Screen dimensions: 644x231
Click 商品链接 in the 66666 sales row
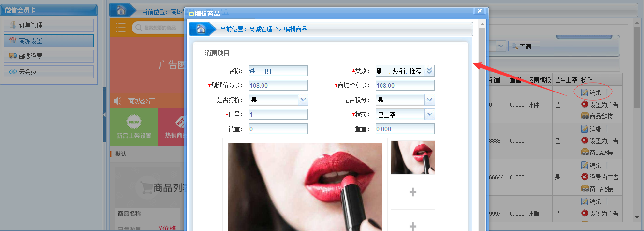pos(597,189)
